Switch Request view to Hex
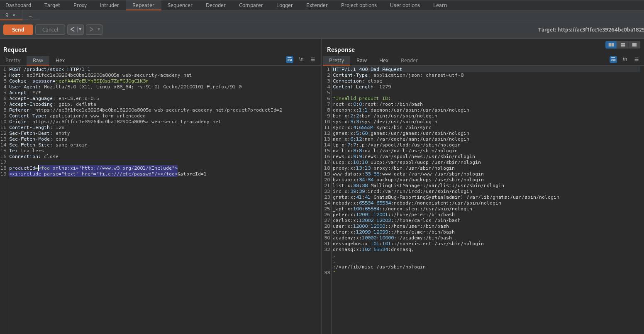 click(x=60, y=60)
